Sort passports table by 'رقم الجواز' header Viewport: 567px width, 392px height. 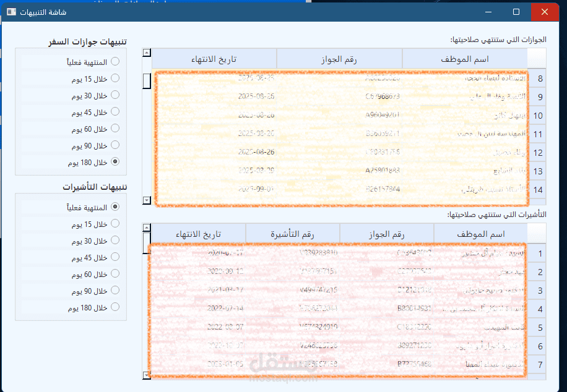click(x=339, y=59)
